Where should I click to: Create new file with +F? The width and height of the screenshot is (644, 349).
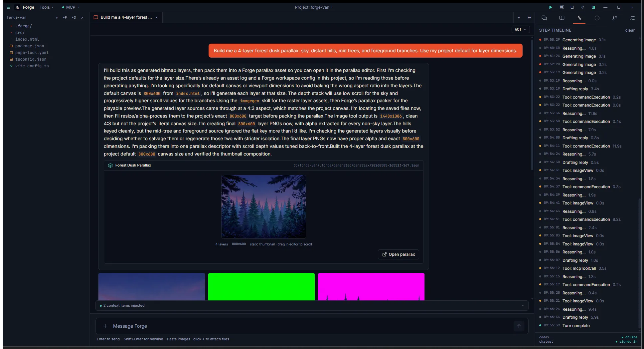65,17
